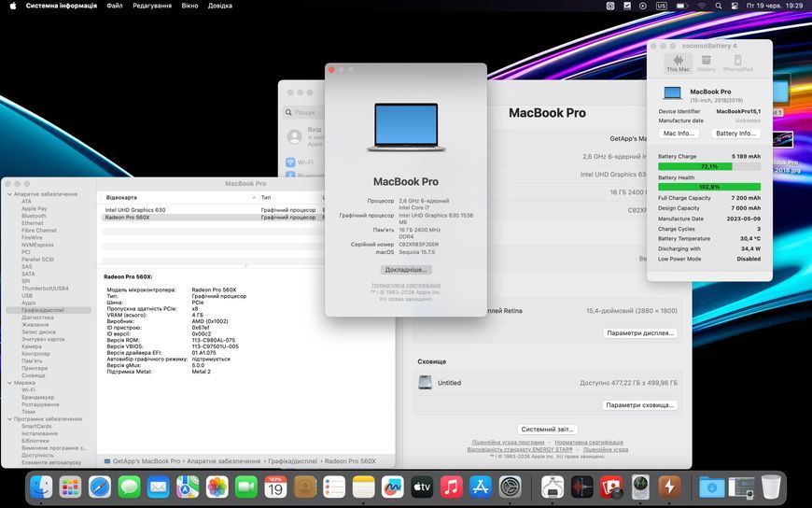Viewport: 812px width, 508px height.
Task: Select Брандмауер under Мережа
Action: [x=38, y=397]
